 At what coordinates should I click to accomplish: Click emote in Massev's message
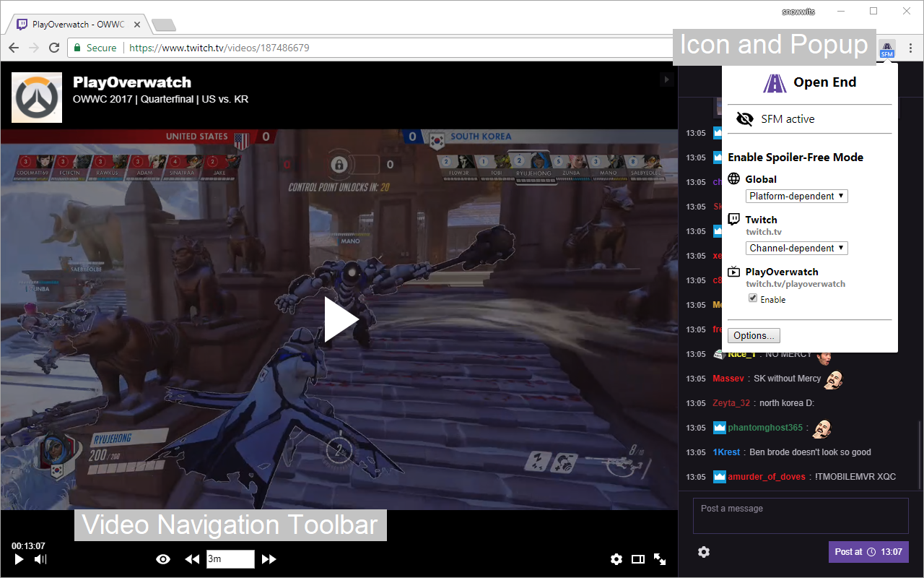click(x=834, y=379)
